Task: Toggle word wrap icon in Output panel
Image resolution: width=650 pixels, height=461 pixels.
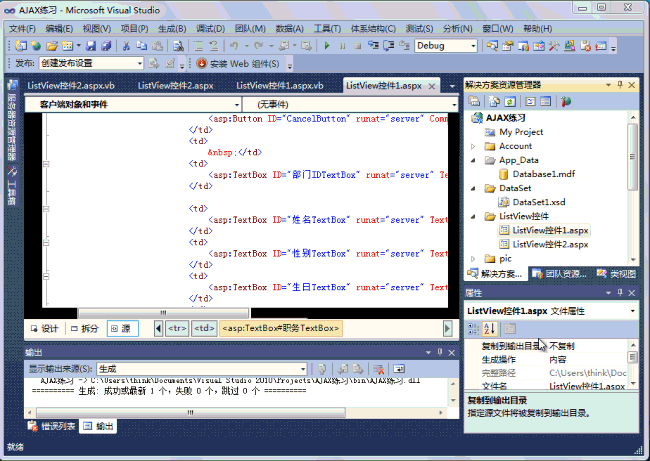Action: tap(399, 369)
